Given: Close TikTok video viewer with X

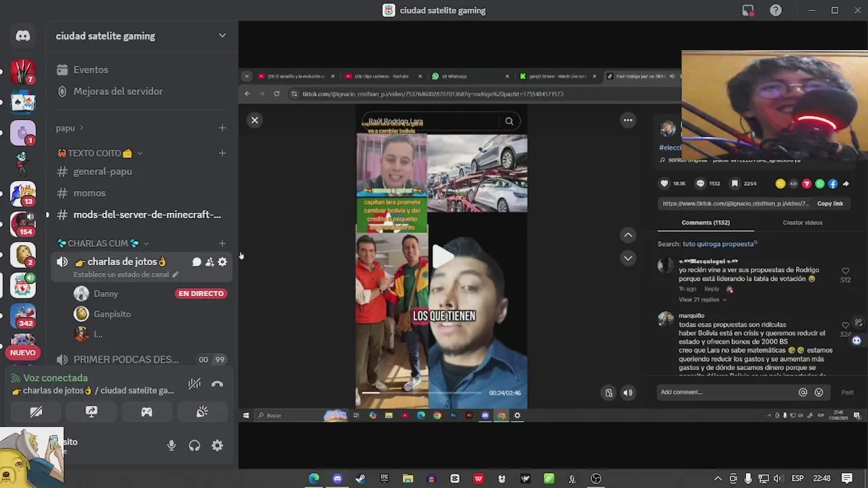Looking at the screenshot, I should tap(255, 120).
